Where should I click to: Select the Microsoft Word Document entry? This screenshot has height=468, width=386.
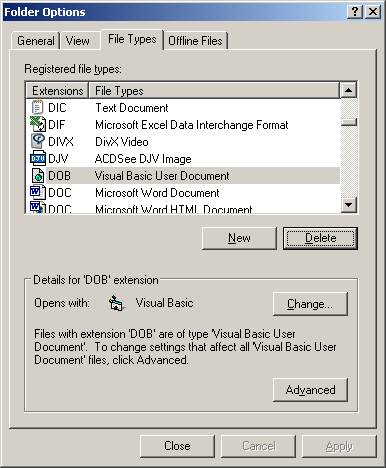tap(183, 193)
